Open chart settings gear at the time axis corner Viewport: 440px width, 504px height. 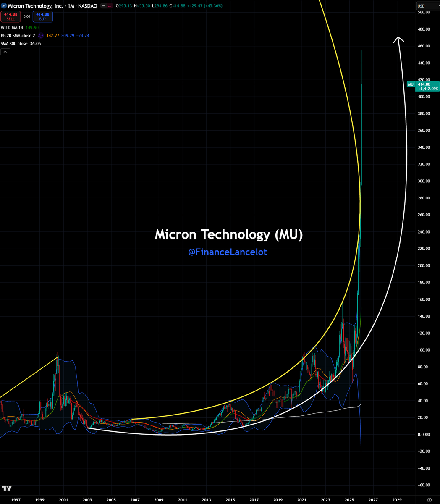coord(429,500)
